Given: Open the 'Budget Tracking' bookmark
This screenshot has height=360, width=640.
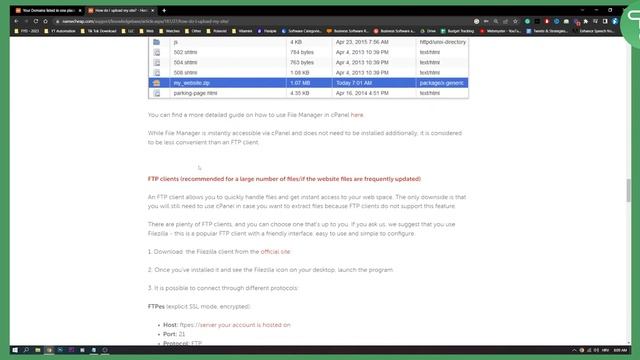Looking at the screenshot, I should tap(458, 31).
